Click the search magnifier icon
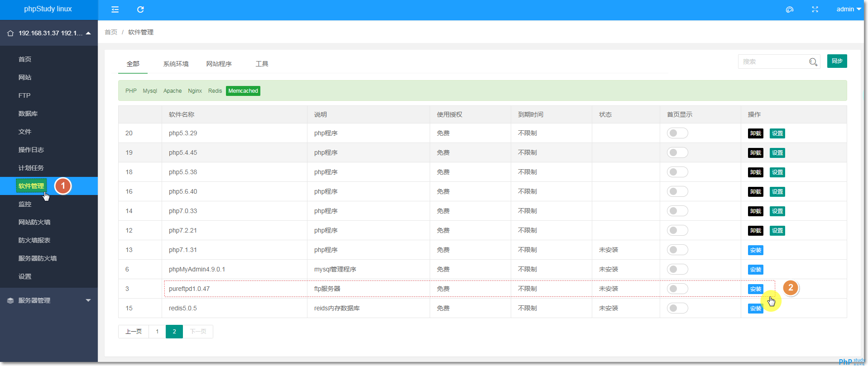The width and height of the screenshot is (868, 366). 813,62
